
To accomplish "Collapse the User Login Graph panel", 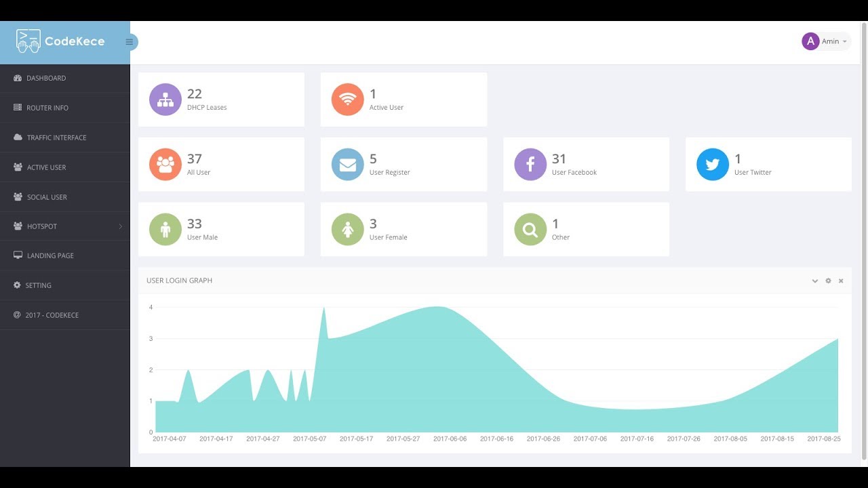I will tap(815, 281).
